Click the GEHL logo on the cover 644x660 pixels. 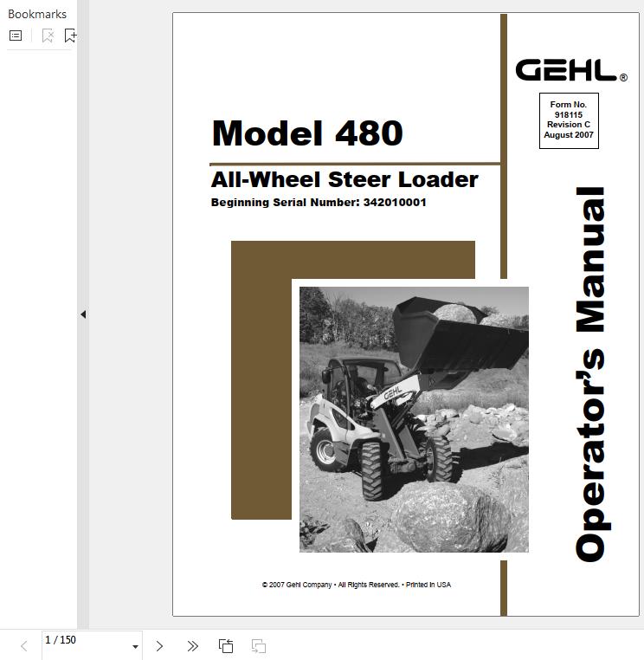pyautogui.click(x=571, y=70)
